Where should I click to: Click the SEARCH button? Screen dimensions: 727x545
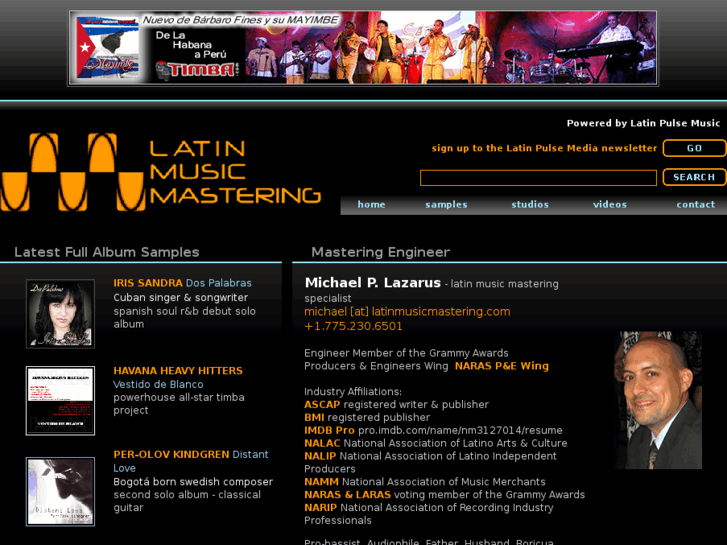(694, 177)
